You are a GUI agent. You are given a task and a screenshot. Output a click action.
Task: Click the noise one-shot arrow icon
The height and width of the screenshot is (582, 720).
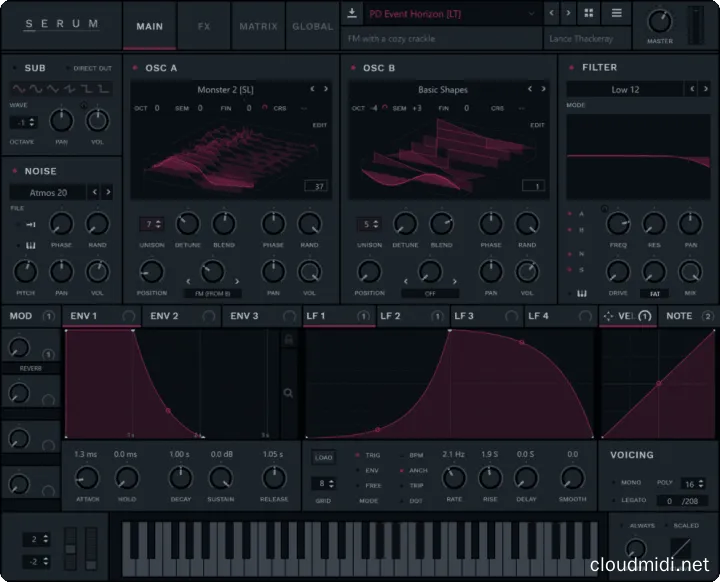click(30, 225)
